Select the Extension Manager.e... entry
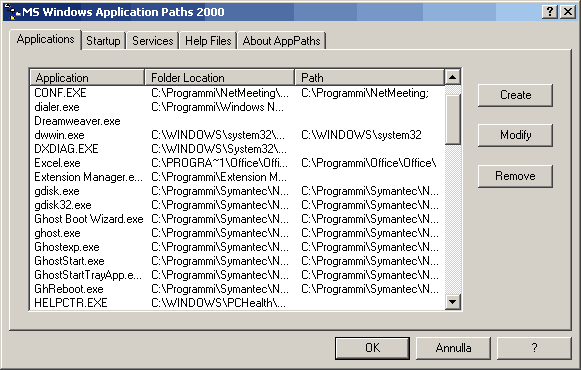Screen dimensions: 581x370 (x=88, y=177)
